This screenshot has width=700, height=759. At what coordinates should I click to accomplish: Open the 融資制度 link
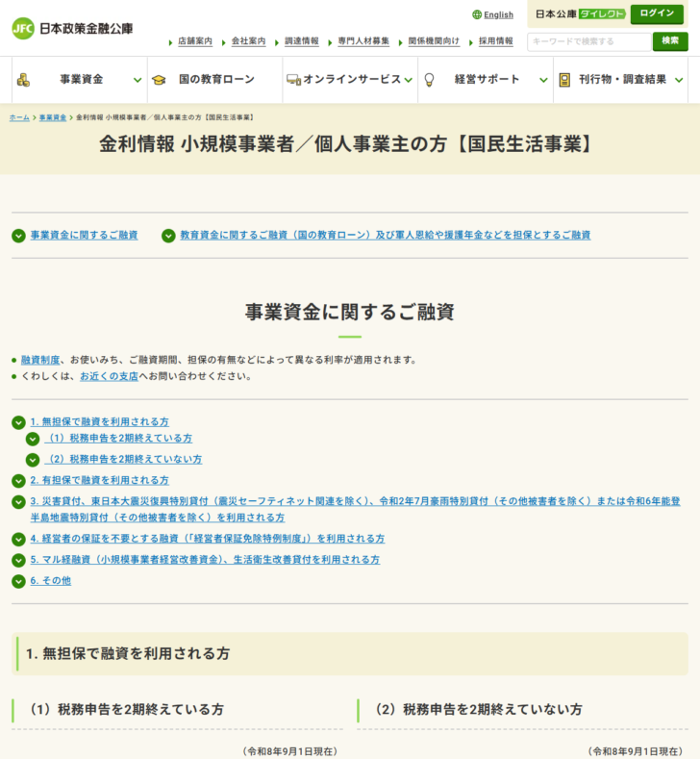click(x=40, y=360)
